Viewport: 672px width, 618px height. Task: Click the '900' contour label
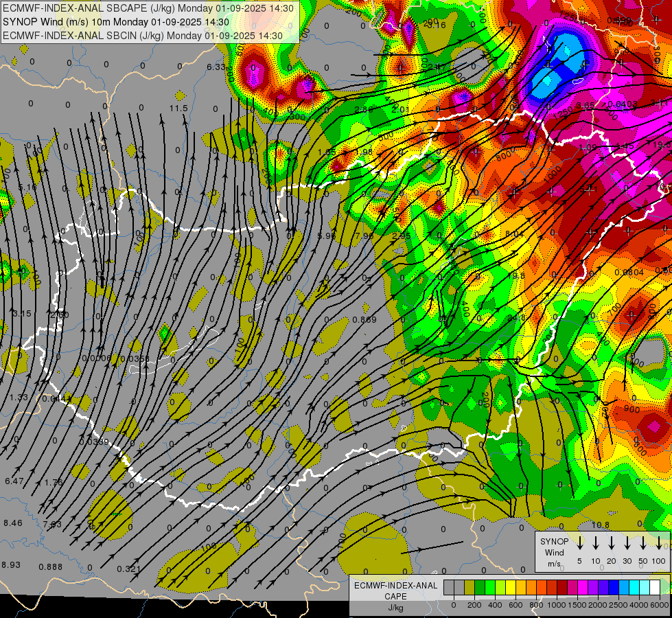coord(632,409)
